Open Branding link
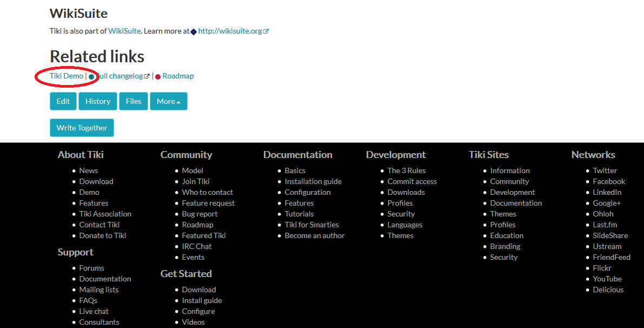644x328 pixels. pyautogui.click(x=505, y=246)
